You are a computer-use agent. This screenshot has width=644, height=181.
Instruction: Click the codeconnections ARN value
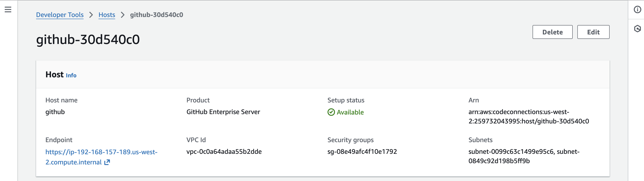(x=529, y=116)
